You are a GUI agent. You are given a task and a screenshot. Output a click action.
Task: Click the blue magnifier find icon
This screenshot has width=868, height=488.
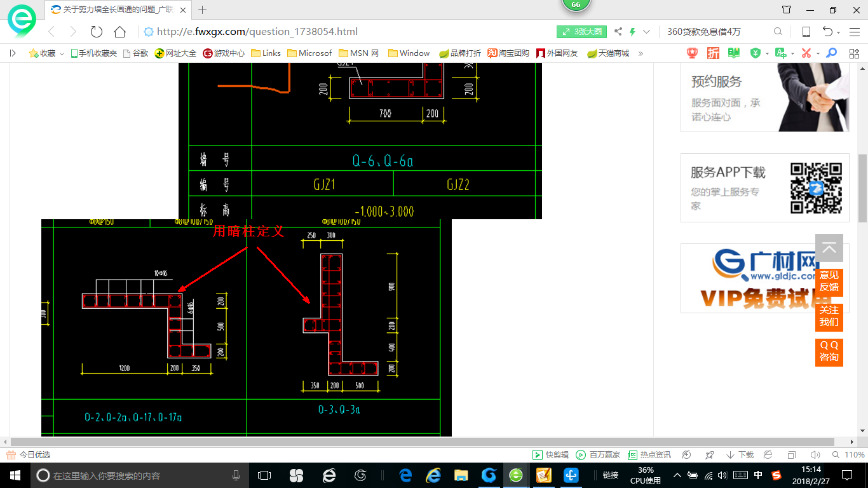click(x=831, y=53)
